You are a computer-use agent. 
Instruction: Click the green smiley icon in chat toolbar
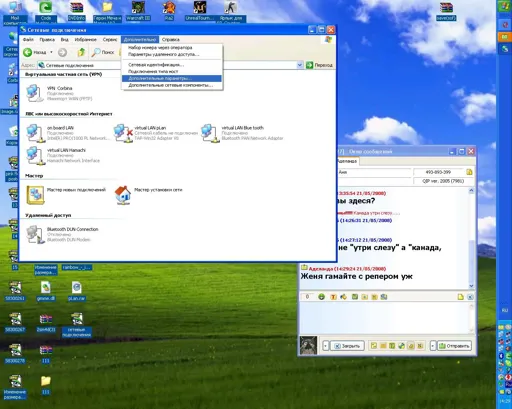coord(321,297)
